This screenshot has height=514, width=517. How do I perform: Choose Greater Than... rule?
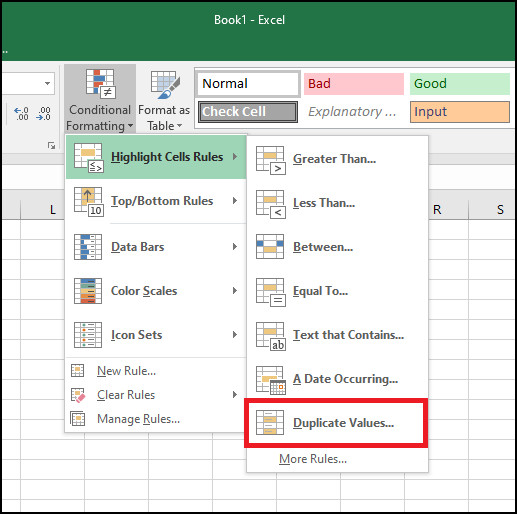(x=337, y=159)
